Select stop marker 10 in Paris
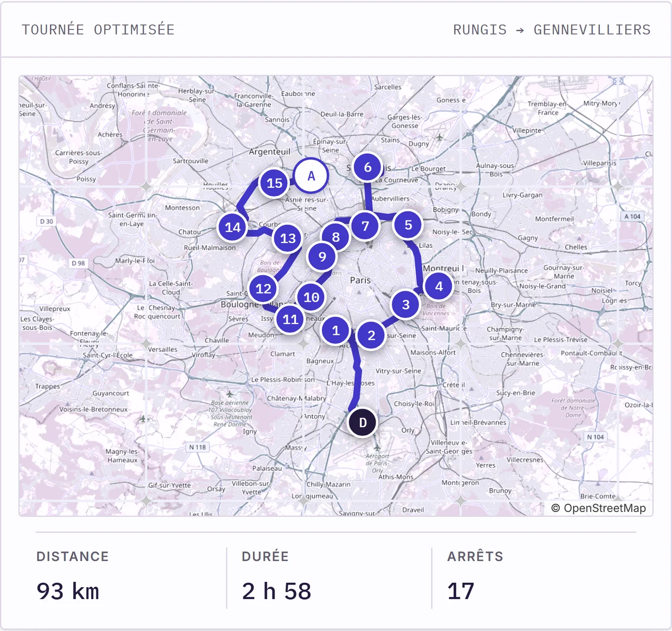 [311, 297]
